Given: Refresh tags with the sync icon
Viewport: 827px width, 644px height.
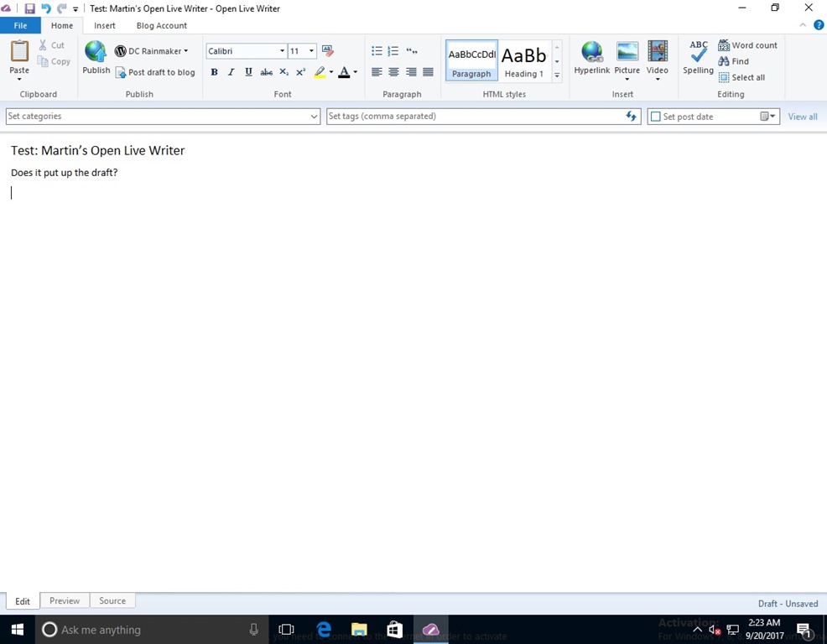Looking at the screenshot, I should (631, 116).
